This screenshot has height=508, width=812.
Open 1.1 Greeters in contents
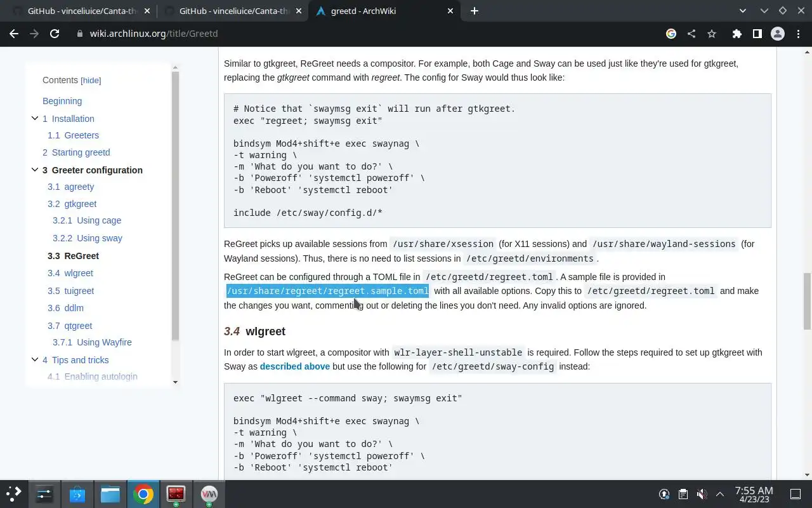[73, 135]
